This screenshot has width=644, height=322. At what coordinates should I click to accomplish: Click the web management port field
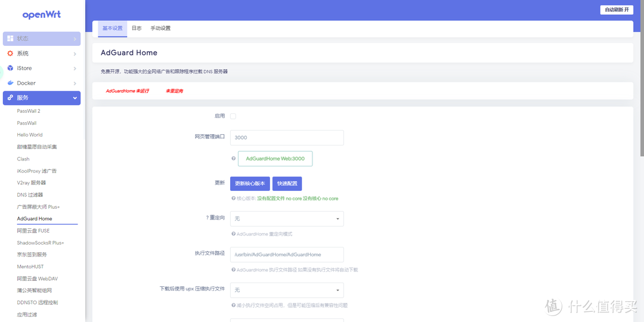tap(287, 138)
